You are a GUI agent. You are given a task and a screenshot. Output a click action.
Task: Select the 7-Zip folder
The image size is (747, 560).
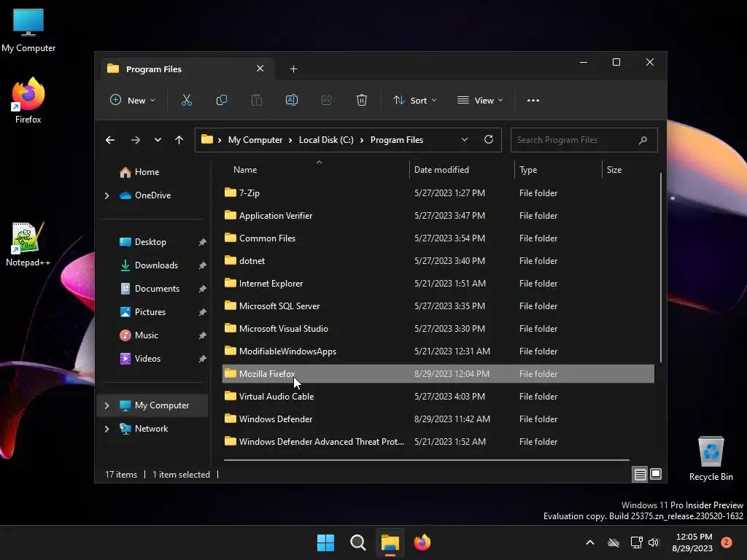pos(438,192)
